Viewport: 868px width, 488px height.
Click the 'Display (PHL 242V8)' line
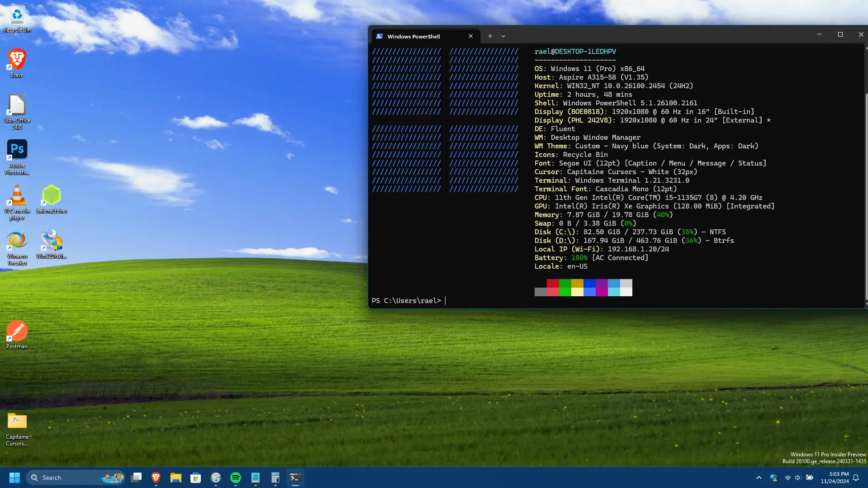coord(653,120)
